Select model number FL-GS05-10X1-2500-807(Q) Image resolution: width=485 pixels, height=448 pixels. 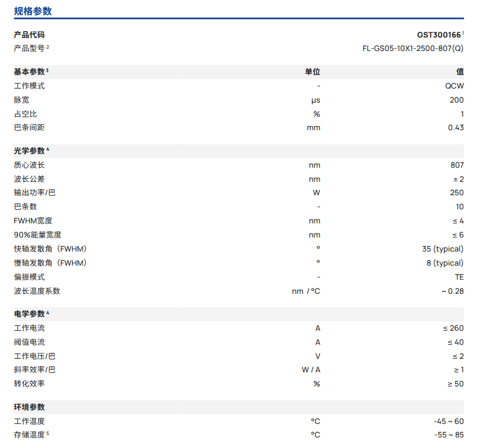point(413,49)
